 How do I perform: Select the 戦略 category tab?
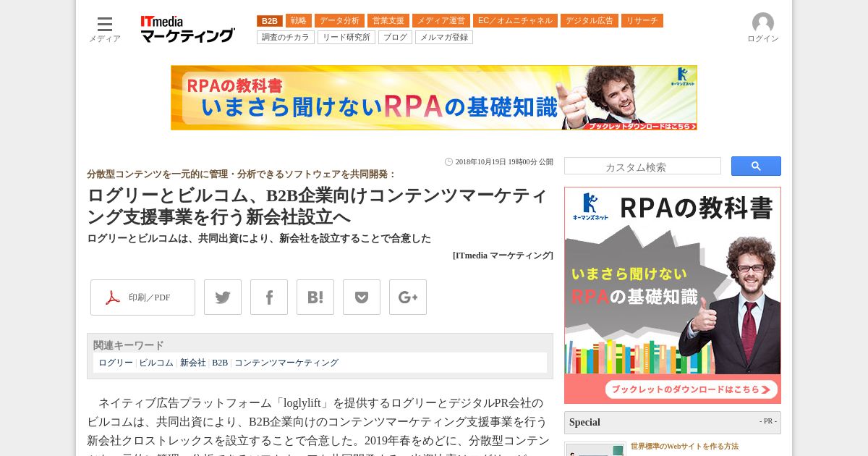[x=299, y=21]
